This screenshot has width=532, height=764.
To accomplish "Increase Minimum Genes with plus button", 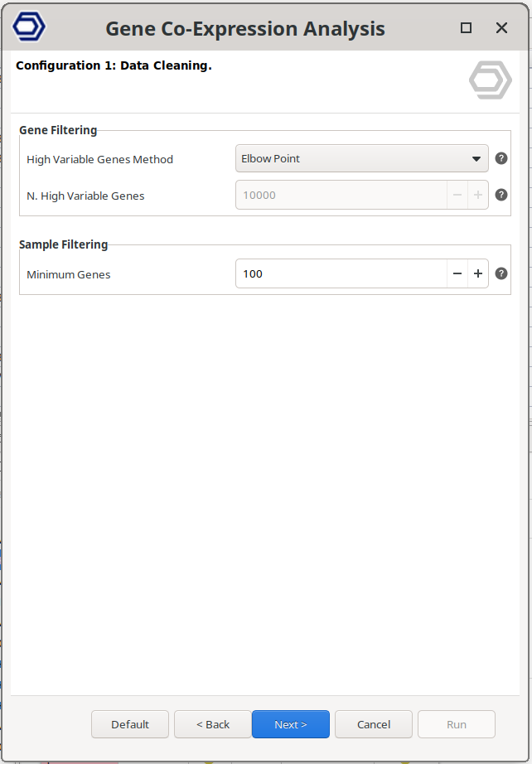I will pyautogui.click(x=478, y=273).
